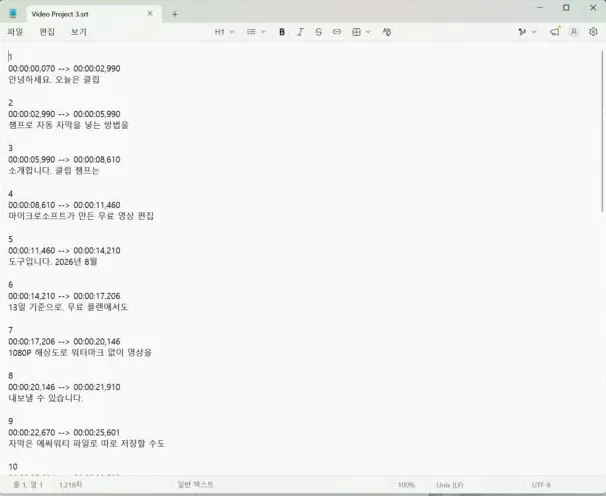Open the 파일 menu

(x=15, y=32)
